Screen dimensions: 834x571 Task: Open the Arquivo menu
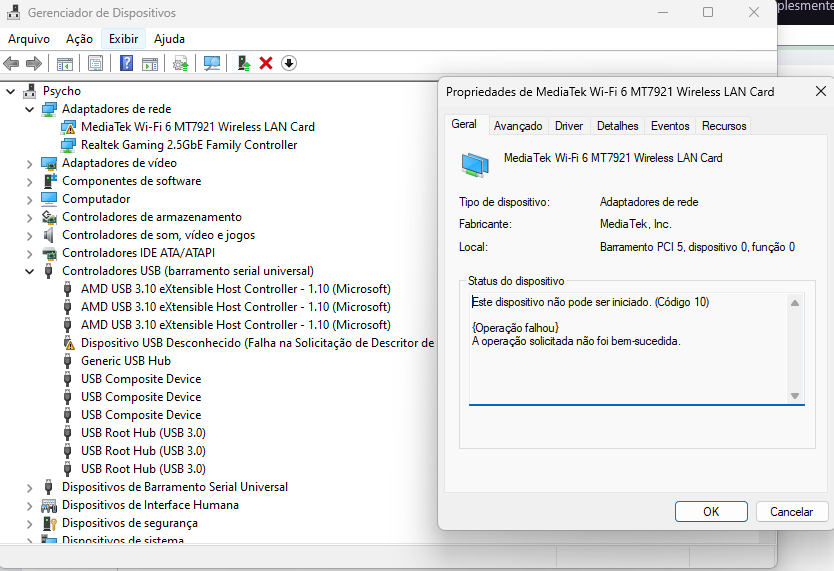click(29, 39)
